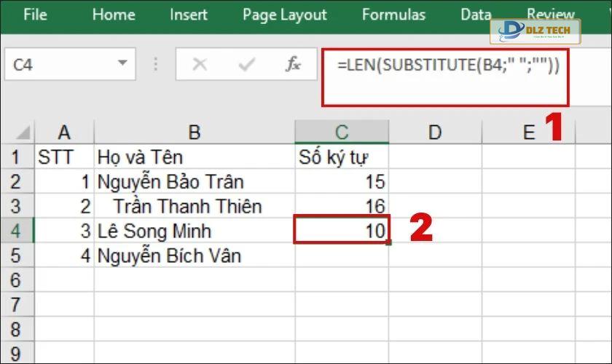The width and height of the screenshot is (612, 364).
Task: Click the three-dot formula bar handle
Action: click(156, 64)
